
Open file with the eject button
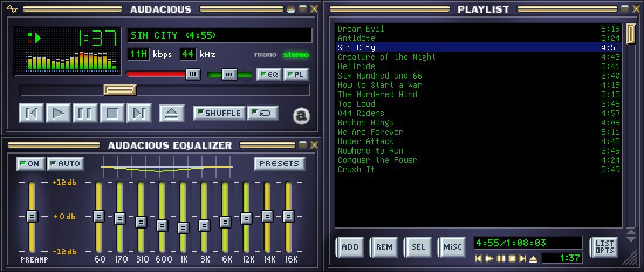(x=172, y=113)
